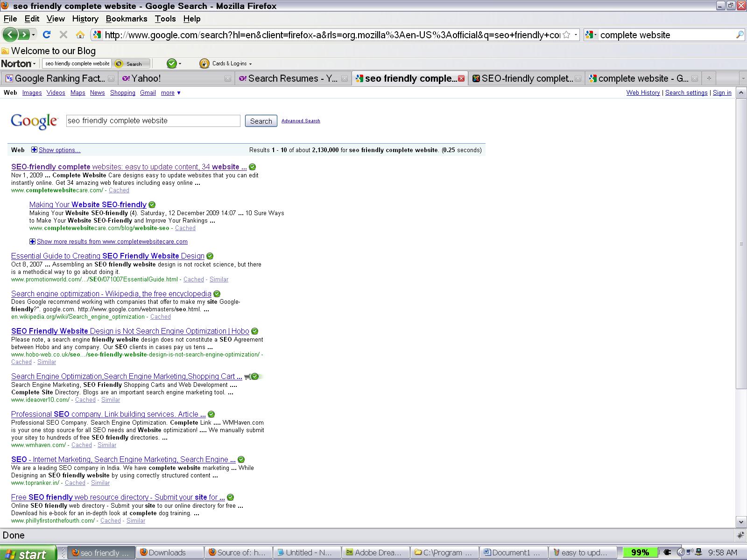Click shopping cart icon by ideaover10 result
The width and height of the screenshot is (747, 560).
pos(247,377)
